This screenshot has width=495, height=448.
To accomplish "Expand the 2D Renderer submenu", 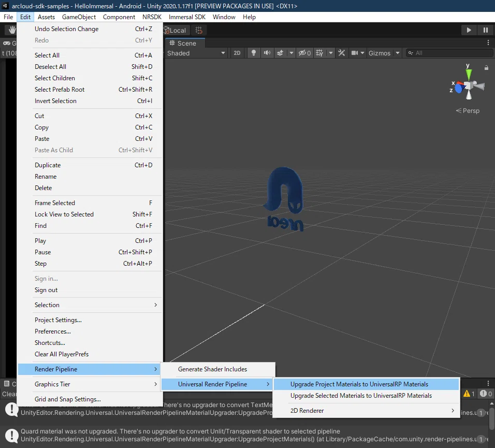I will pos(366,410).
